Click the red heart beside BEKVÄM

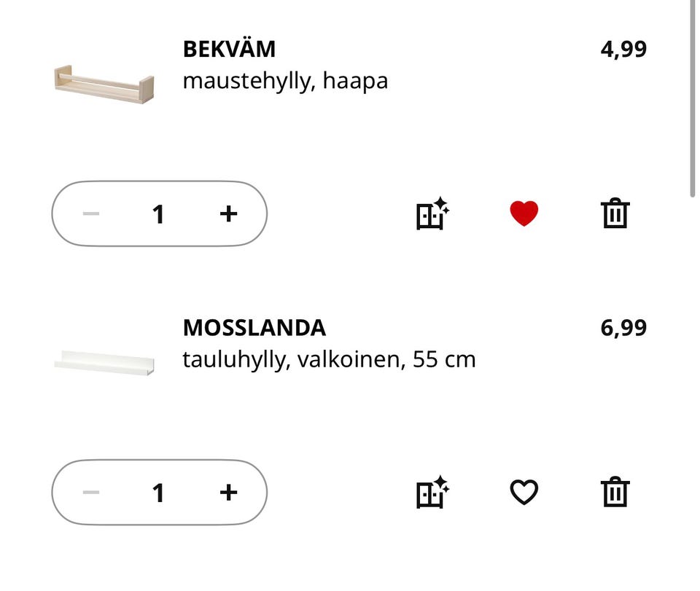tap(524, 213)
